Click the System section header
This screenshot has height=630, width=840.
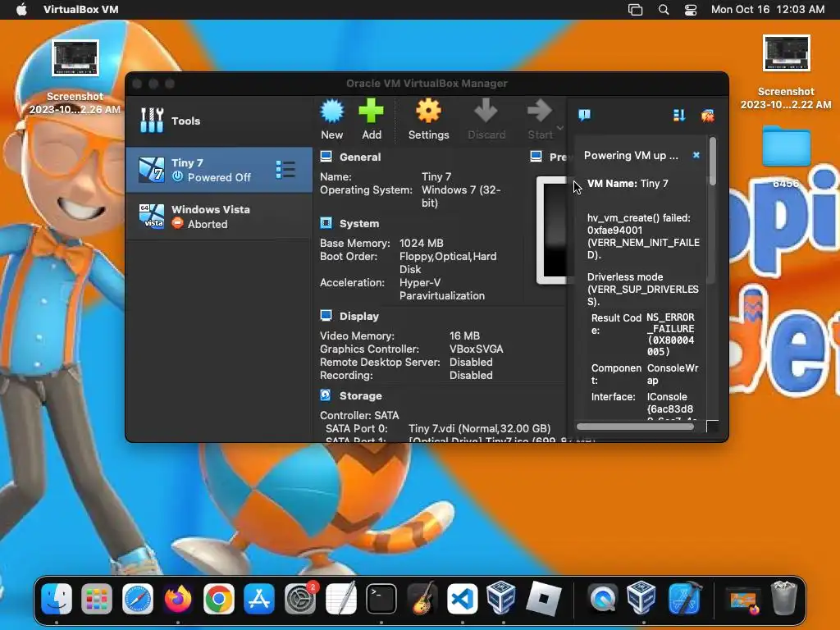[x=359, y=223]
